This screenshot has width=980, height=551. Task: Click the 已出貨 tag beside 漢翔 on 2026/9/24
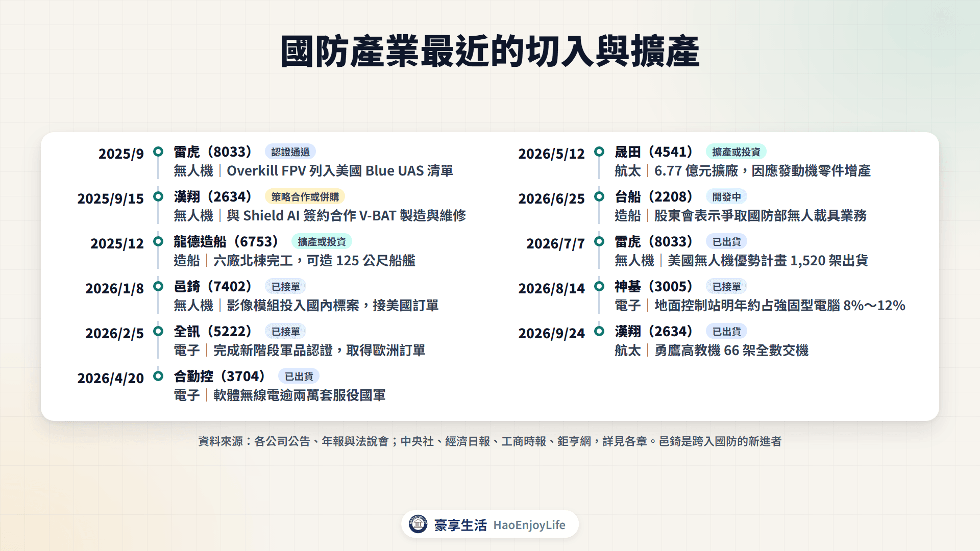click(726, 332)
